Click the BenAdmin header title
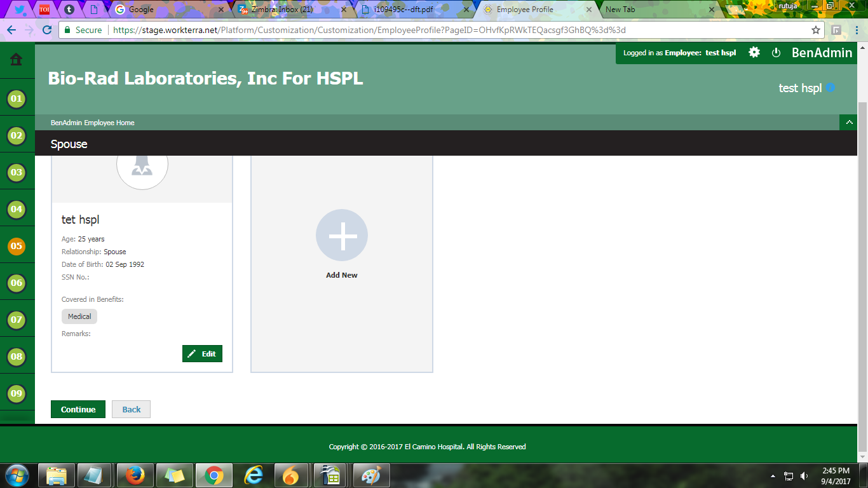Viewport: 868px width, 488px height. tap(822, 53)
